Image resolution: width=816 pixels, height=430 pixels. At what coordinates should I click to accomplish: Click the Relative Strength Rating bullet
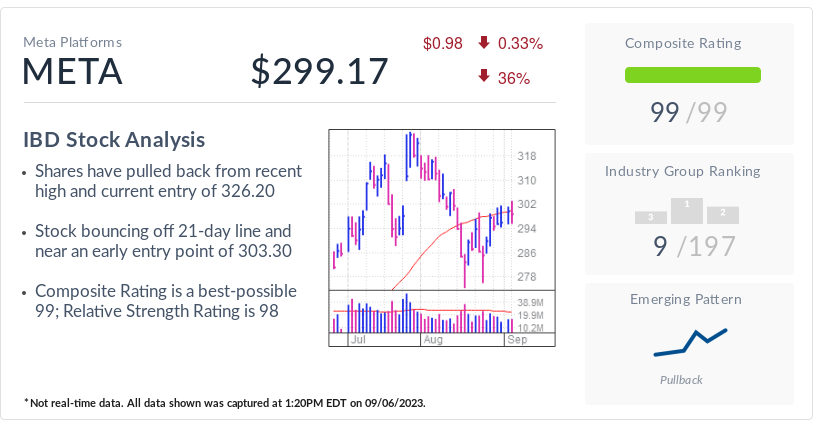click(x=165, y=301)
